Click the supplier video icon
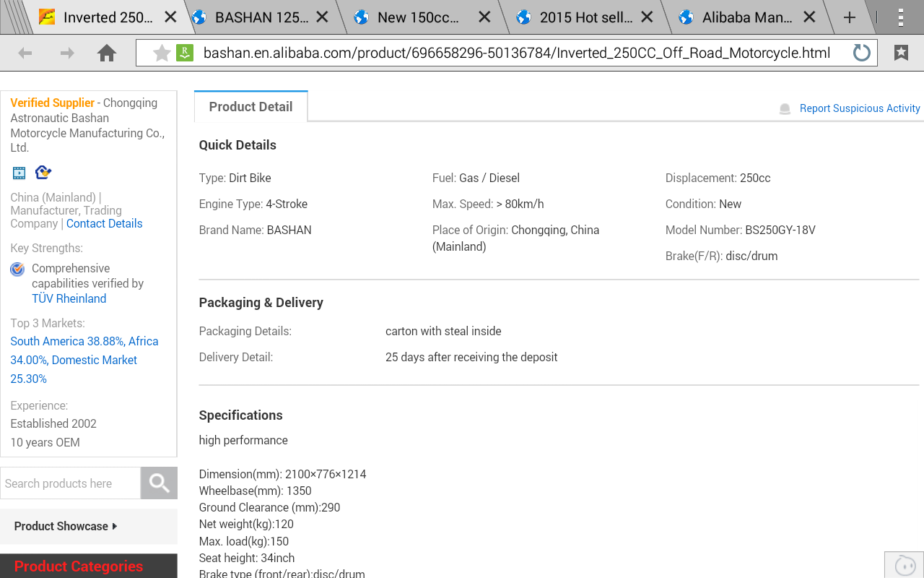The width and height of the screenshot is (924, 578). 19,173
